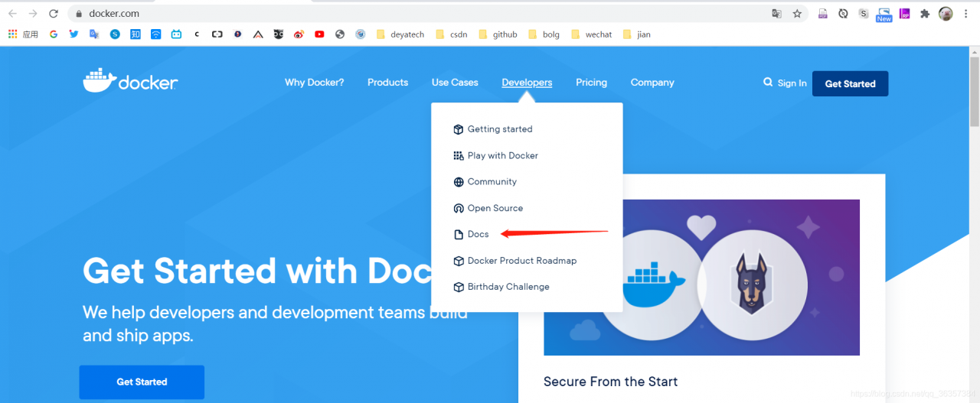Open the Google Translate icon in address bar

tap(776, 14)
